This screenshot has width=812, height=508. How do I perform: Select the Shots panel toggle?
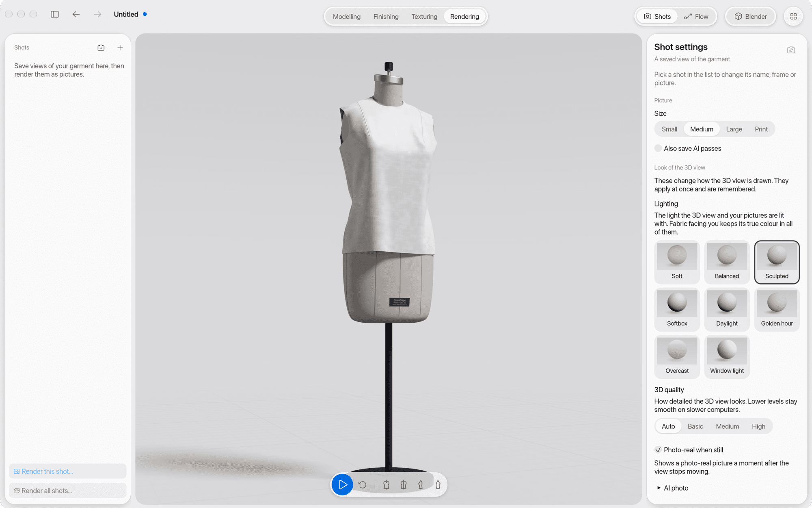657,16
